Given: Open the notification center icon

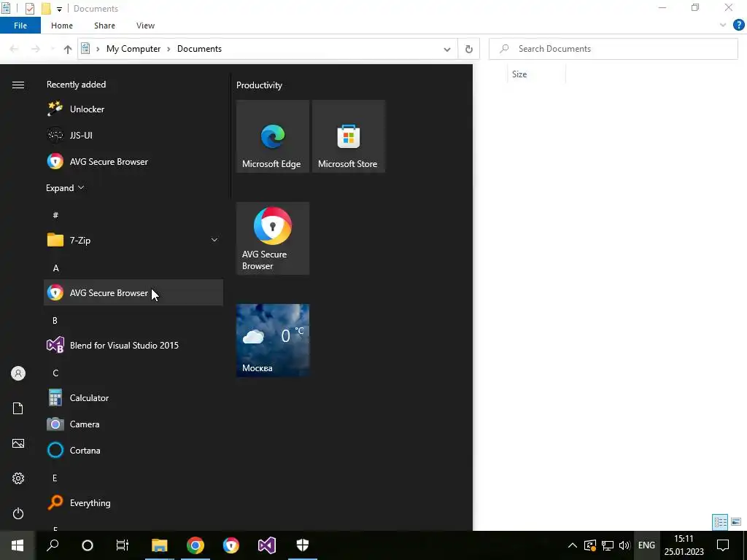Looking at the screenshot, I should click(x=723, y=545).
